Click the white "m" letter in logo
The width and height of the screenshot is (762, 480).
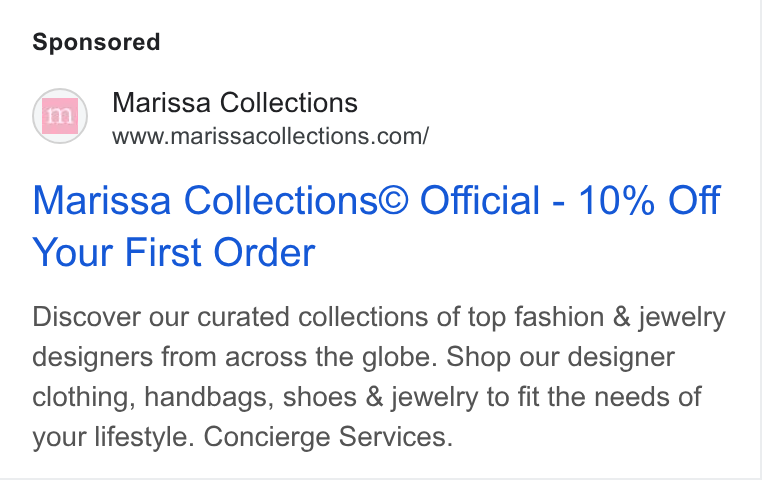60,115
